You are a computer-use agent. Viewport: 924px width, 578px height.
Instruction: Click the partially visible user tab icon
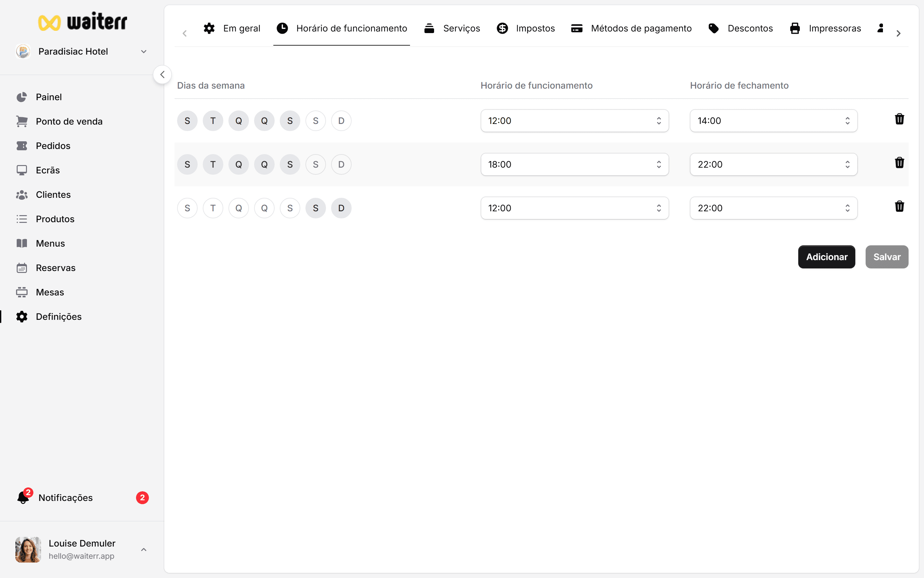tap(880, 28)
